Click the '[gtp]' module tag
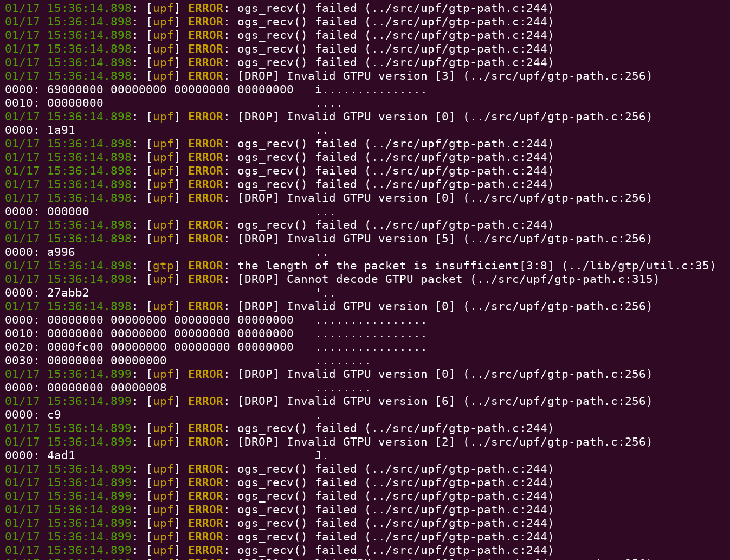The height and width of the screenshot is (560, 730). point(163,266)
